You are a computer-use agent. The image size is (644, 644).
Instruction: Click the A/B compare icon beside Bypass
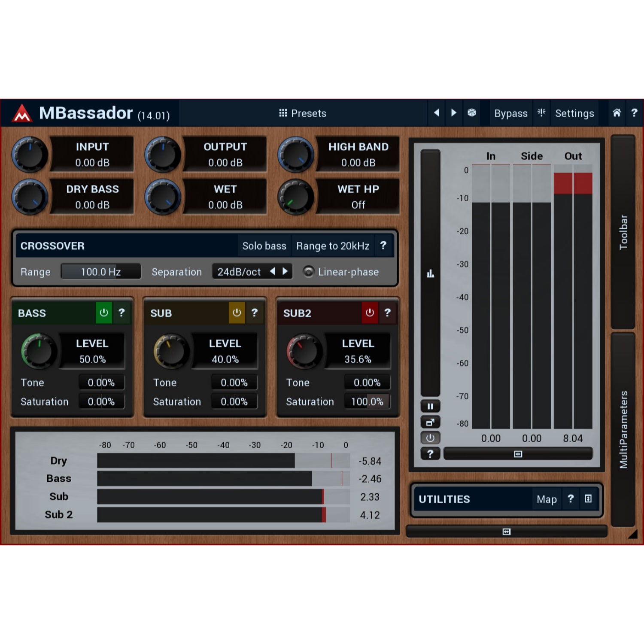541,113
